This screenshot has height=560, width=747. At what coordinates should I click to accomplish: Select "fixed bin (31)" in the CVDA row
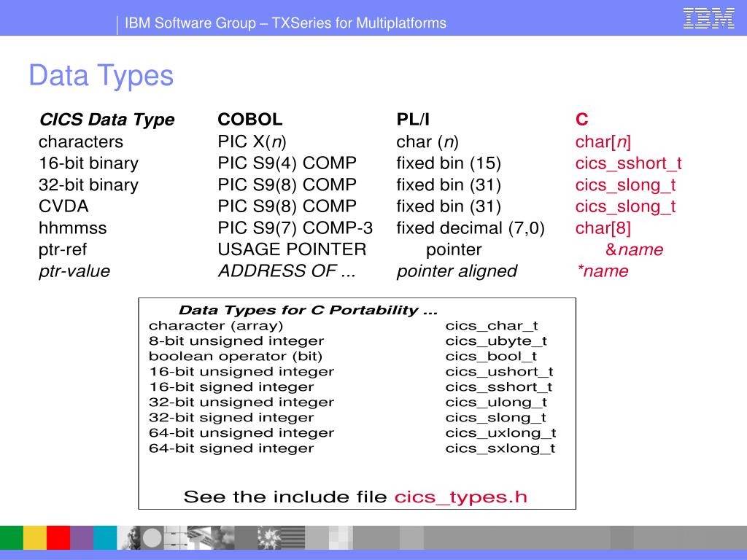click(x=449, y=206)
